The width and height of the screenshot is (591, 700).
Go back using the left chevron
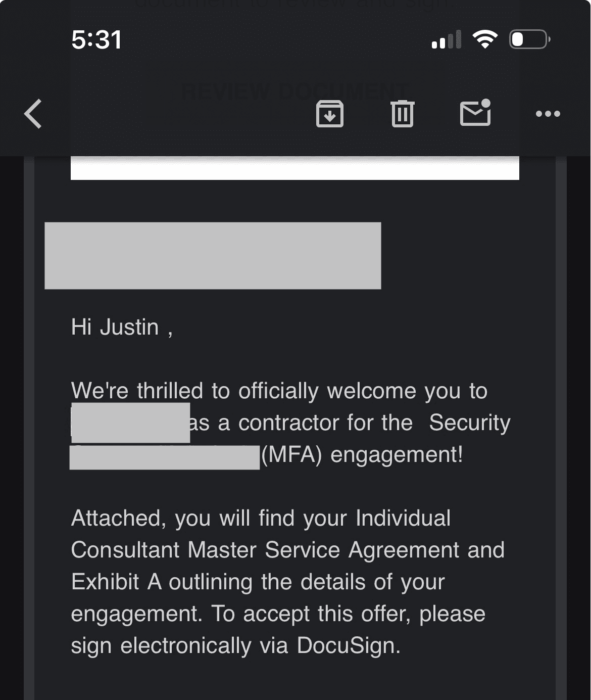pos(33,114)
